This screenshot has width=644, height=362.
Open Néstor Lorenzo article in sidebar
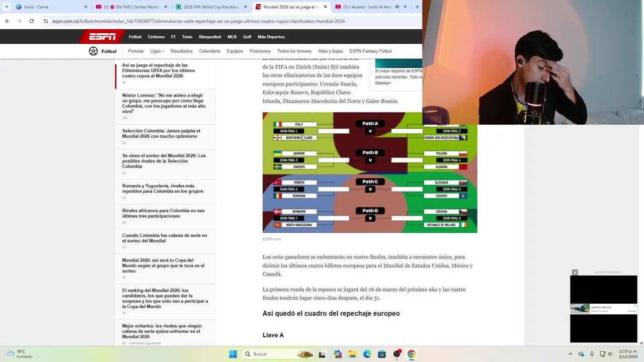tap(164, 103)
